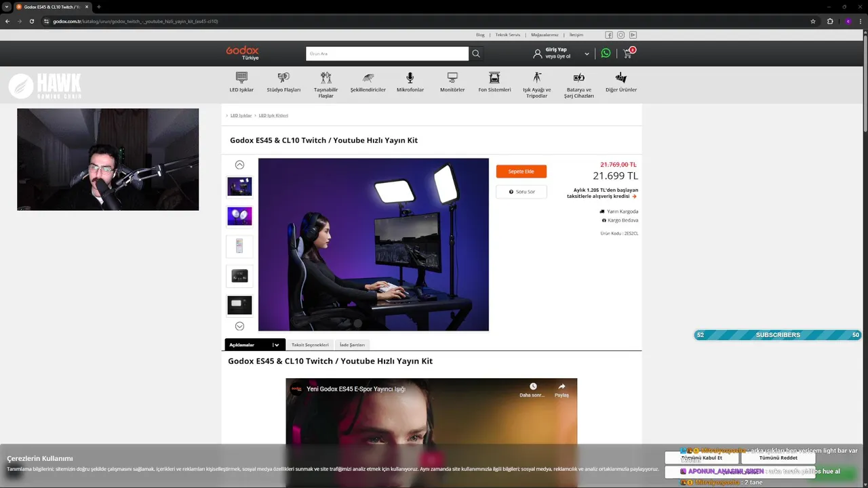The height and width of the screenshot is (488, 868).
Task: Select second thumbnail with two purple lights
Action: (x=239, y=216)
